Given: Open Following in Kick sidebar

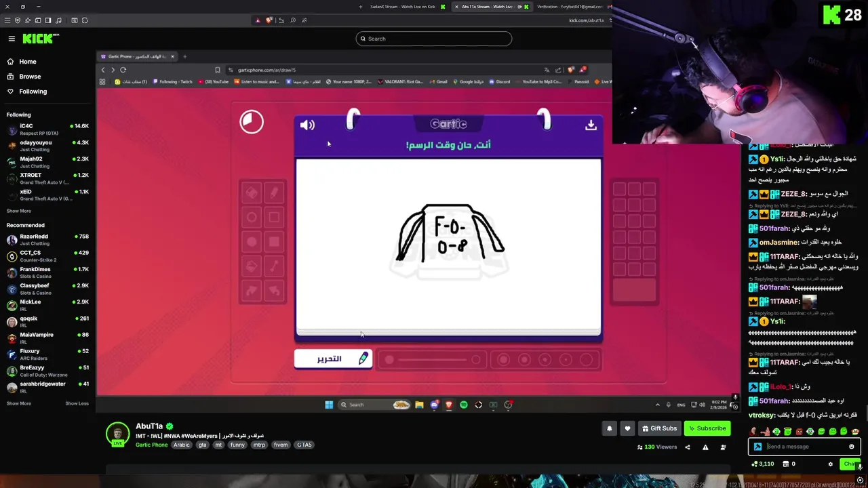Looking at the screenshot, I should (x=33, y=91).
